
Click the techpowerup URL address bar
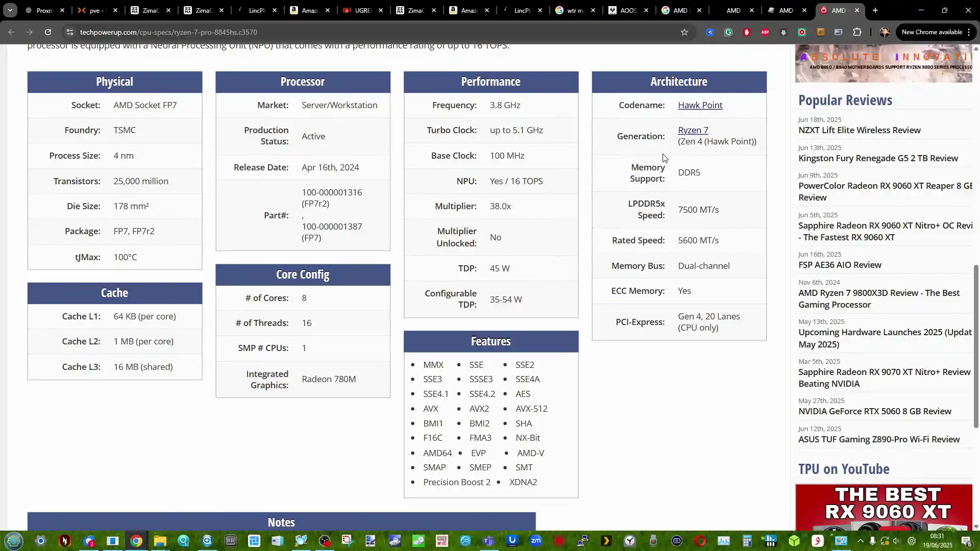(378, 32)
